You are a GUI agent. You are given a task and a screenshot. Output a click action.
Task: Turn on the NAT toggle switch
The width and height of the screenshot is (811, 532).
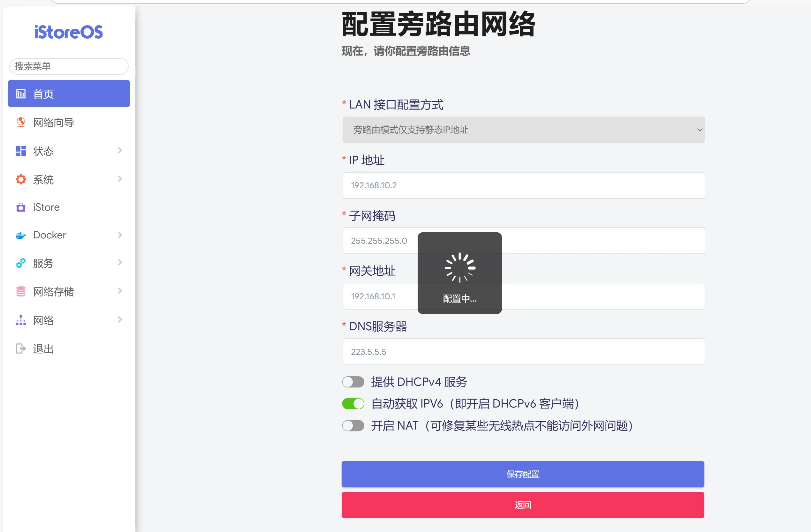353,426
